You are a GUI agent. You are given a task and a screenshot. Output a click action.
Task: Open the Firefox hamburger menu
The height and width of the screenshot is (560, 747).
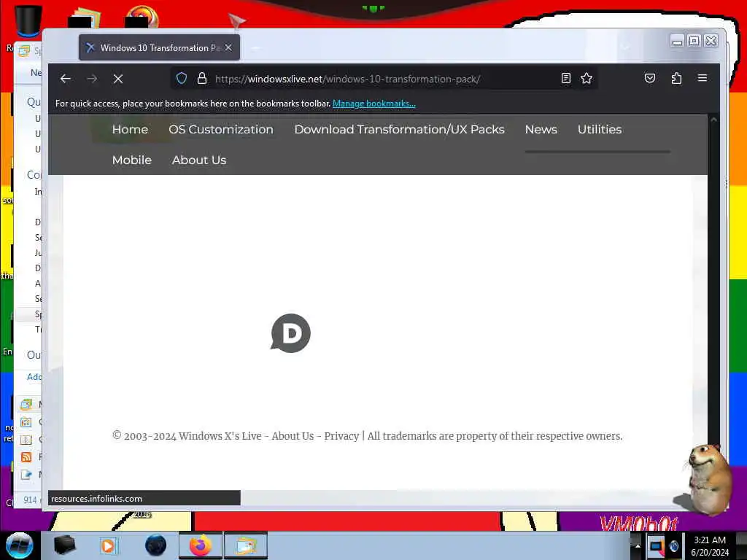coord(703,77)
